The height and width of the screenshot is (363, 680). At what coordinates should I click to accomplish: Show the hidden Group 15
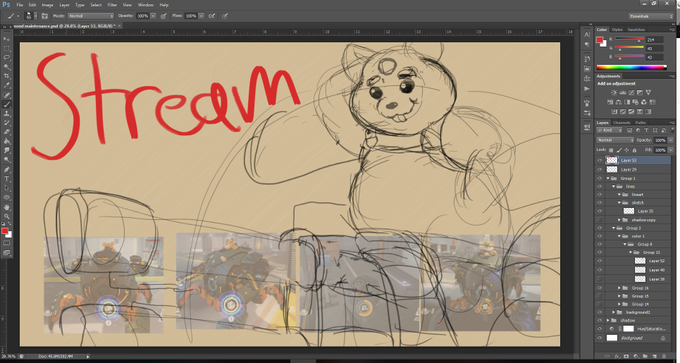point(600,296)
